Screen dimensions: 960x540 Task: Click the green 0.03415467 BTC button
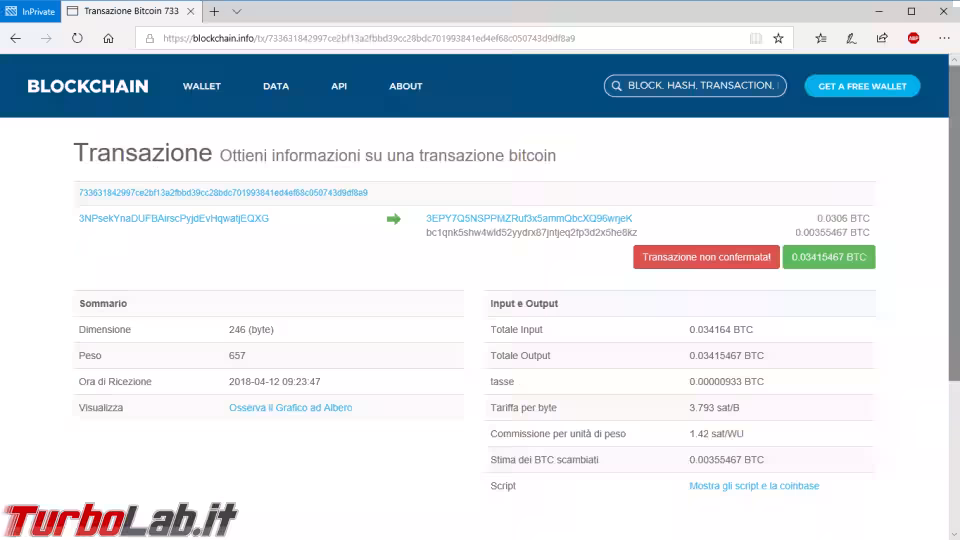point(829,257)
